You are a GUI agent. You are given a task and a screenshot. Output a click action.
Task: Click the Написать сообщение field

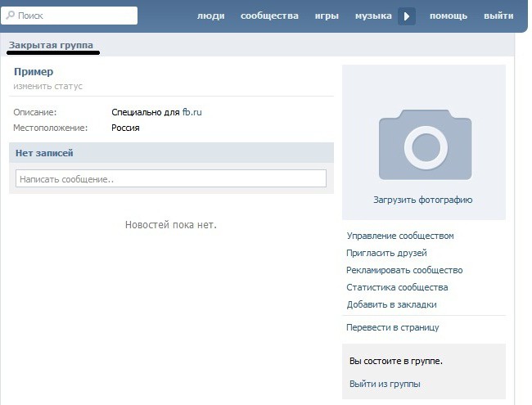point(171,178)
